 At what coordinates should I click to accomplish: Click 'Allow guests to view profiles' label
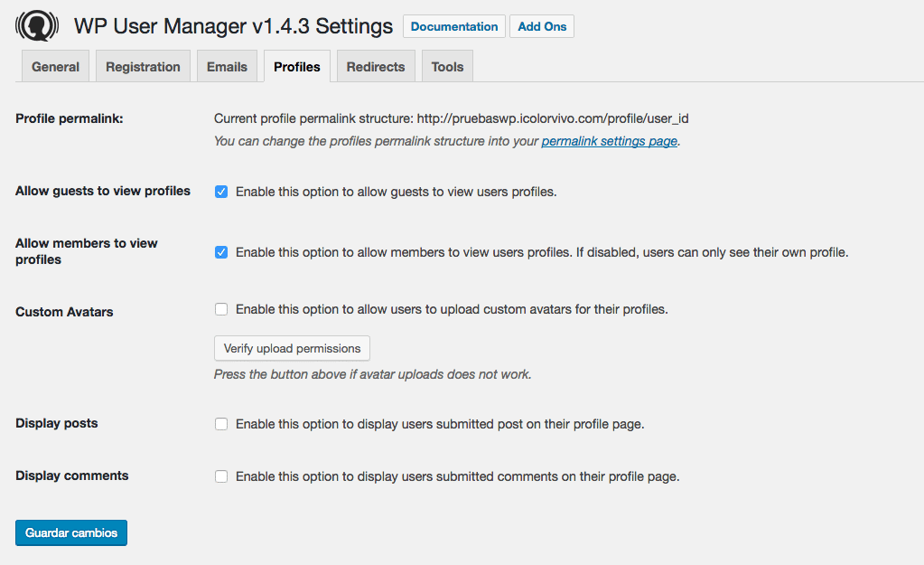click(103, 191)
